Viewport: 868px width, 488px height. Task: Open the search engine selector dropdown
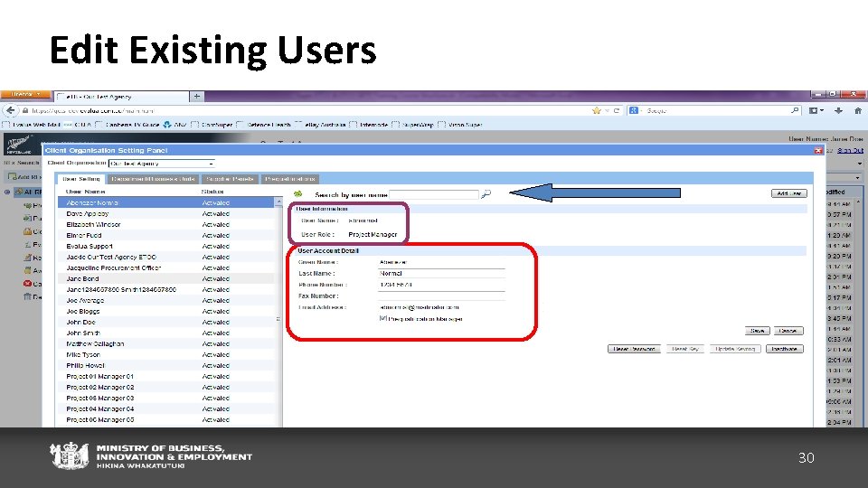click(x=636, y=110)
